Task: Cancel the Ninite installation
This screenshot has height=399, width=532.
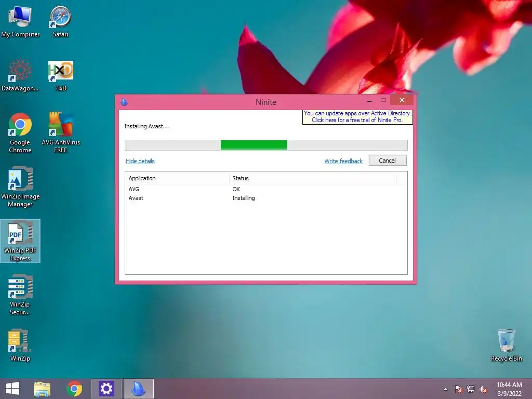Action: (x=388, y=161)
